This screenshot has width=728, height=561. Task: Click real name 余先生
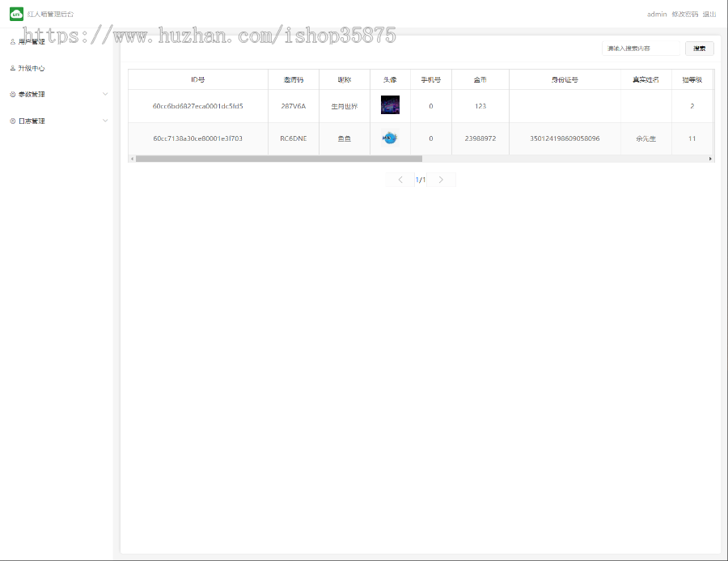(x=645, y=138)
